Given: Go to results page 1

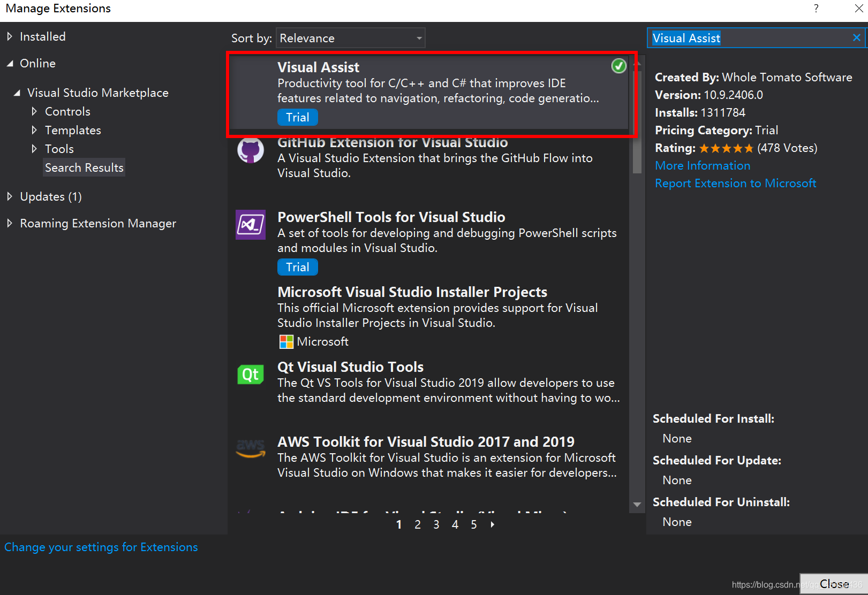Looking at the screenshot, I should 399,524.
